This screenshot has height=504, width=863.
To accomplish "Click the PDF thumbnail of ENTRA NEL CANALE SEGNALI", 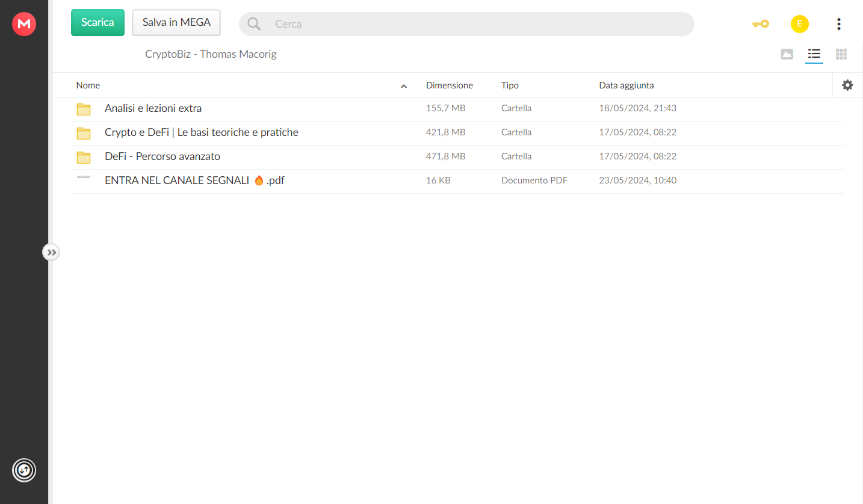I will (x=84, y=177).
